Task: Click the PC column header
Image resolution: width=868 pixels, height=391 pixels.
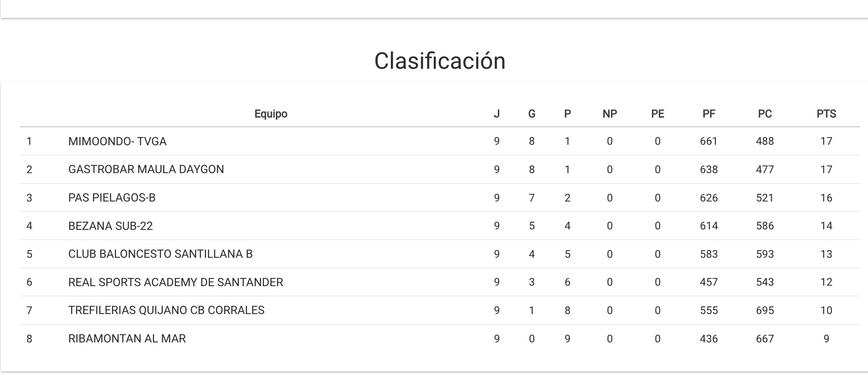Action: [x=764, y=114]
